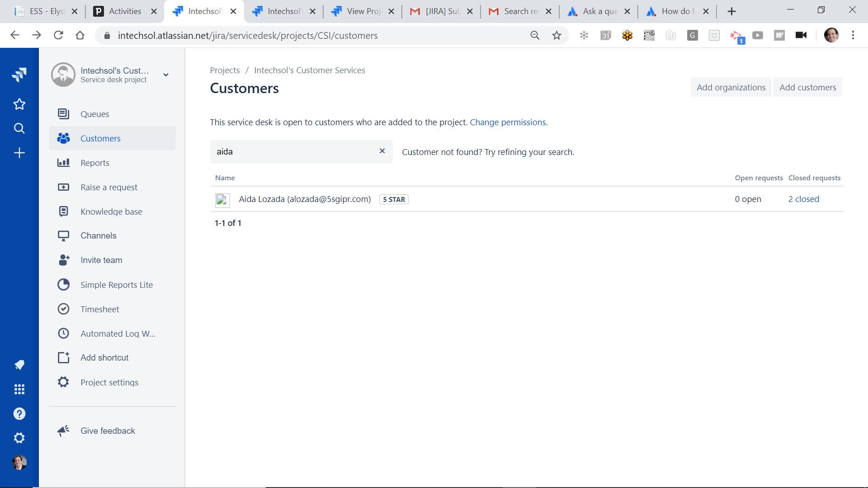Go to browser home page
This screenshot has width=868, height=488.
tap(80, 35)
